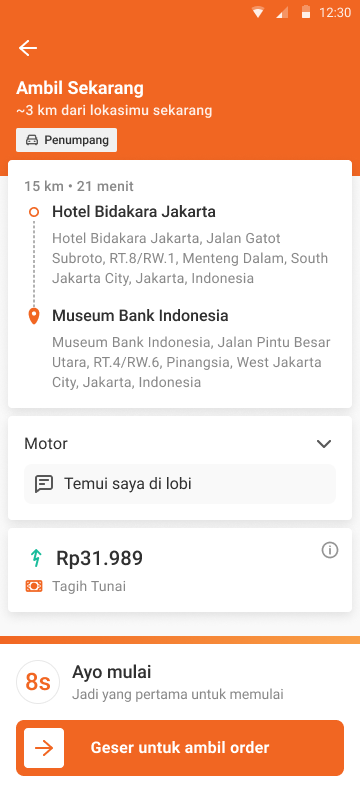Image resolution: width=360 pixels, height=800 pixels.
Task: Click the Motor vehicle type label
Action: 46,444
